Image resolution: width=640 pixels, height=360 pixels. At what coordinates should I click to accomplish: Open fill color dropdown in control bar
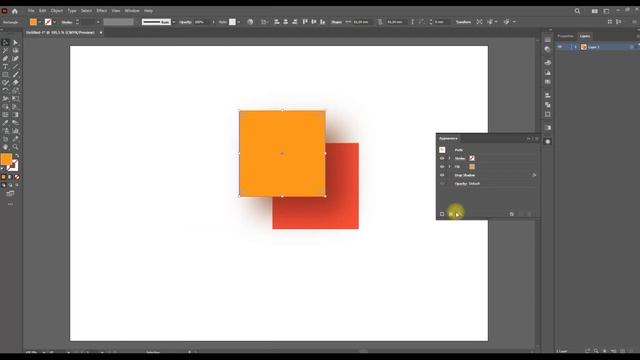40,22
